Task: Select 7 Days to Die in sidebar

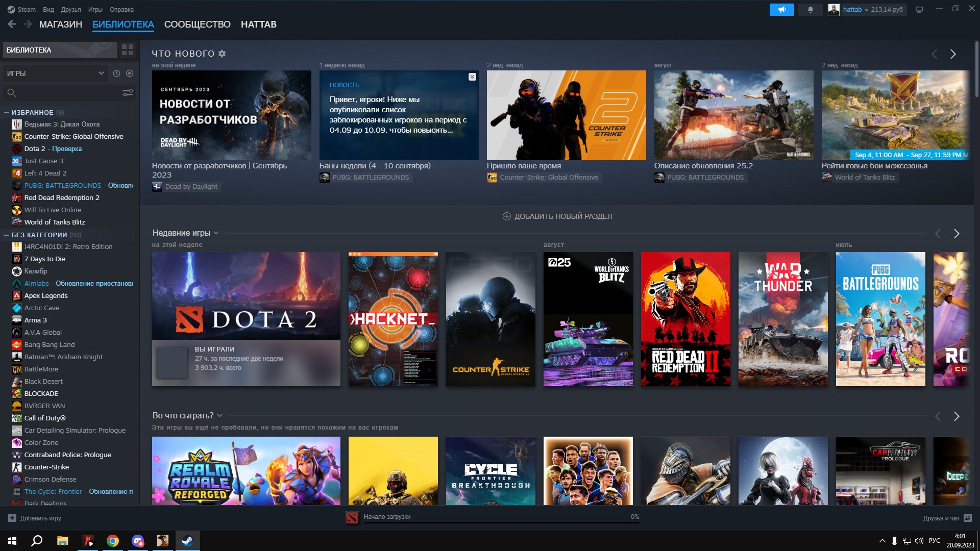Action: point(45,259)
